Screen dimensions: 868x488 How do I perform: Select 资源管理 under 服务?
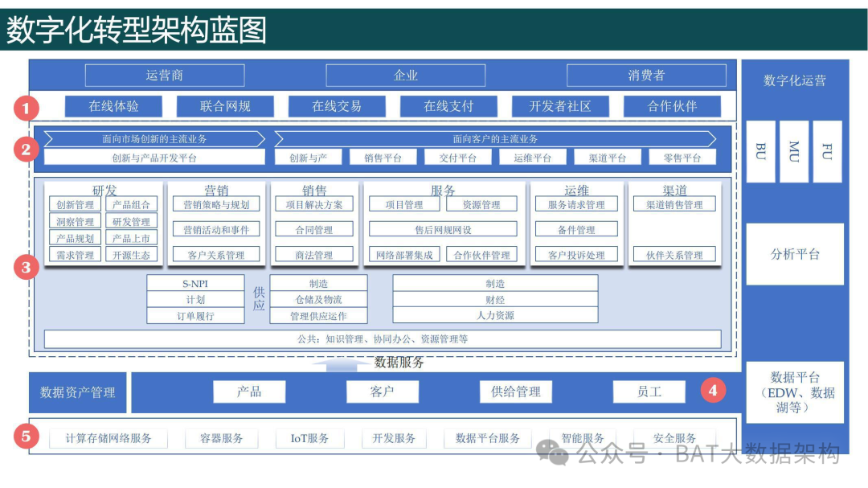[x=481, y=204]
